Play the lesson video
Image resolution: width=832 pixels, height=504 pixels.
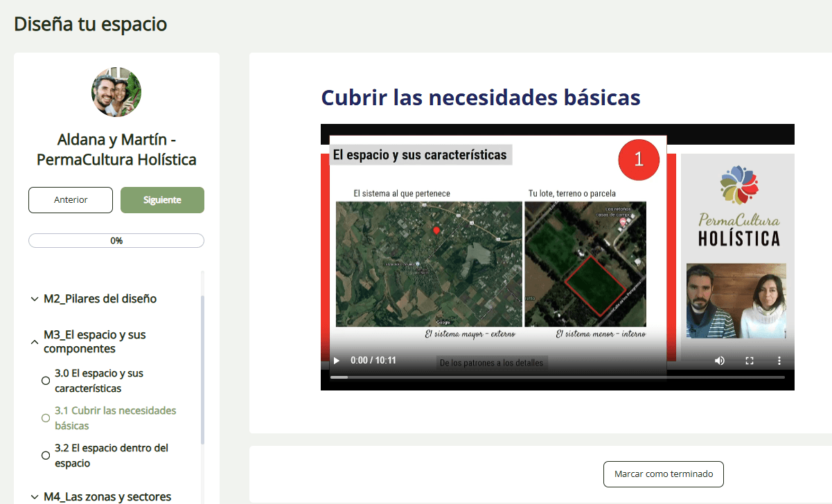coord(337,361)
